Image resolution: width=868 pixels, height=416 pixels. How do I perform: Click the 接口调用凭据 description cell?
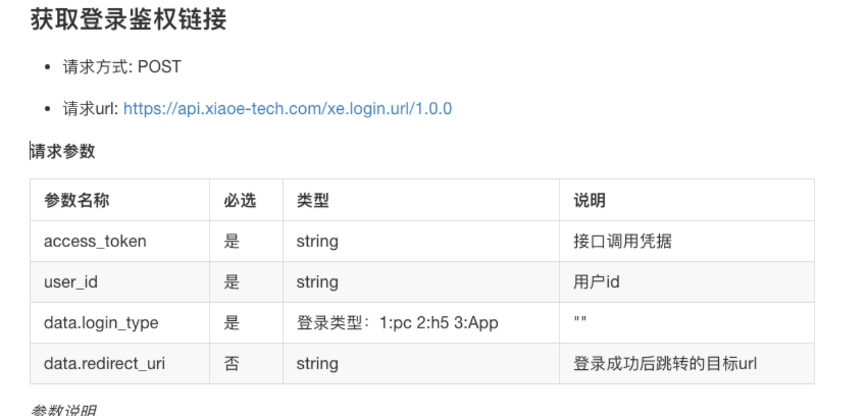623,241
